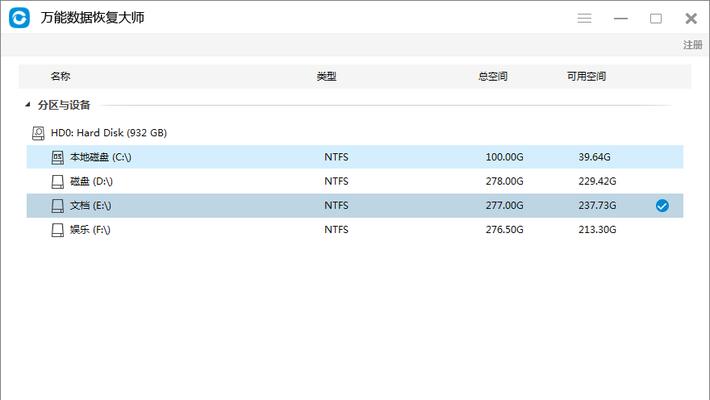Viewport: 710px width, 400px height.
Task: Minimize the recovery window
Action: 620,19
